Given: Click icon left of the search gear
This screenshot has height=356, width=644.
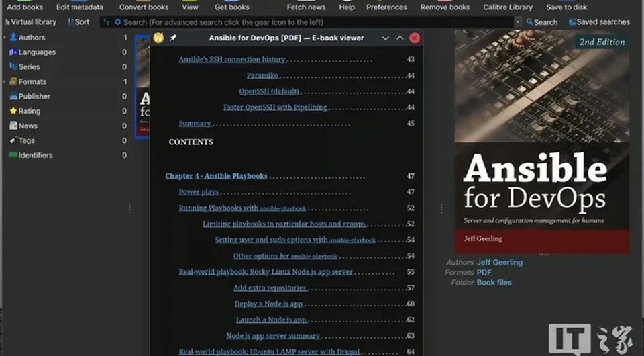Looking at the screenshot, I should [x=107, y=21].
